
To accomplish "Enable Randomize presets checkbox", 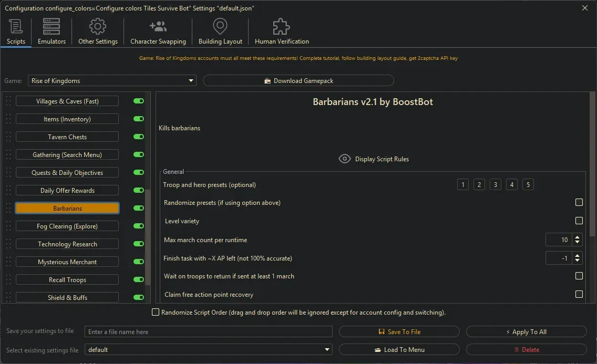I will click(x=579, y=202).
